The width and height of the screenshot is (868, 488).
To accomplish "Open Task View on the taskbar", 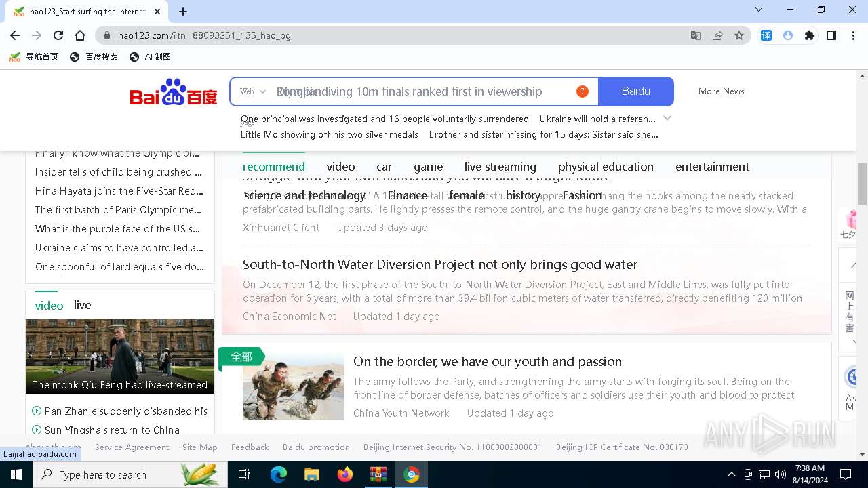I will pyautogui.click(x=244, y=474).
